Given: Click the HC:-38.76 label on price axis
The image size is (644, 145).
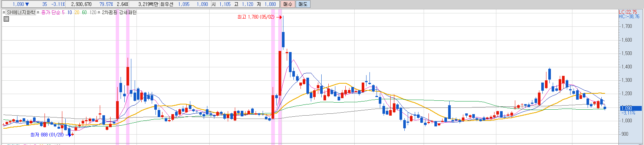Looking at the screenshot, I should (629, 16).
